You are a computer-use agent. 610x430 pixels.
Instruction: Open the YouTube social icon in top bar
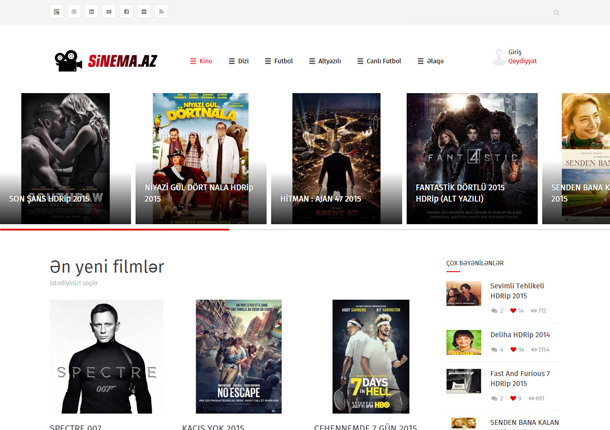coord(109,12)
